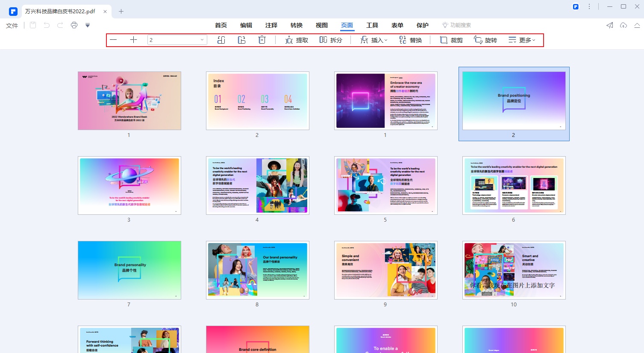
Task: Rotate selected page counterclockwise using toolbar icon
Action: tap(221, 40)
